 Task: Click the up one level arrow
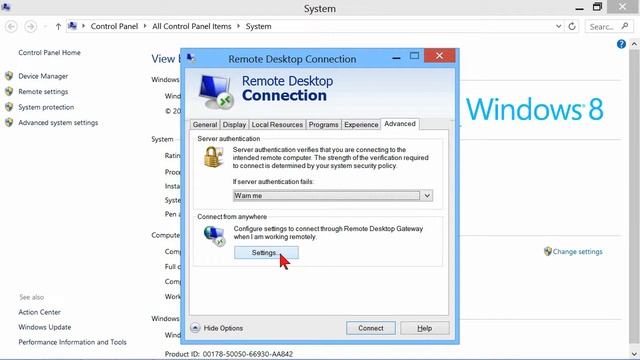coord(58,27)
